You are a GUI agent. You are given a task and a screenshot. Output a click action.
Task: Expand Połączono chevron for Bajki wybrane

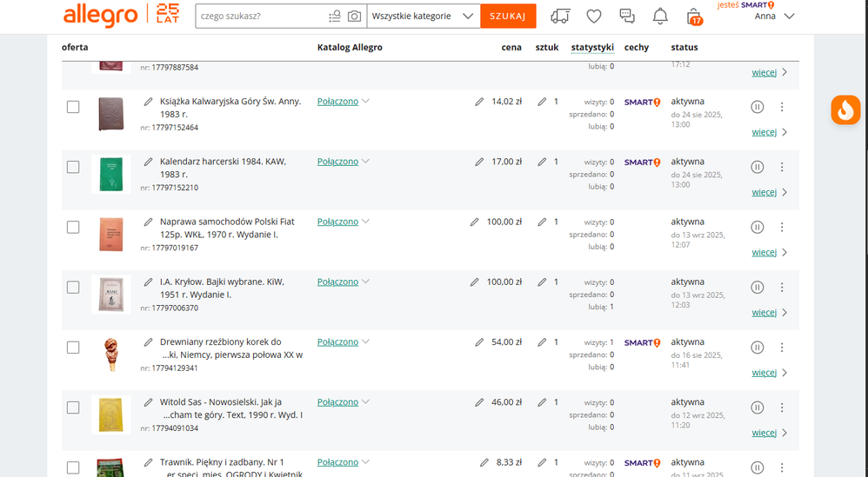(365, 282)
